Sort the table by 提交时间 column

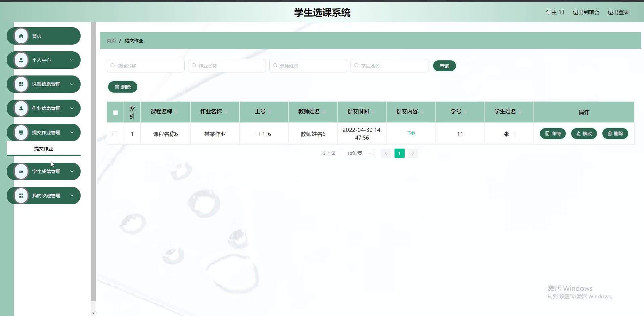tap(373, 112)
